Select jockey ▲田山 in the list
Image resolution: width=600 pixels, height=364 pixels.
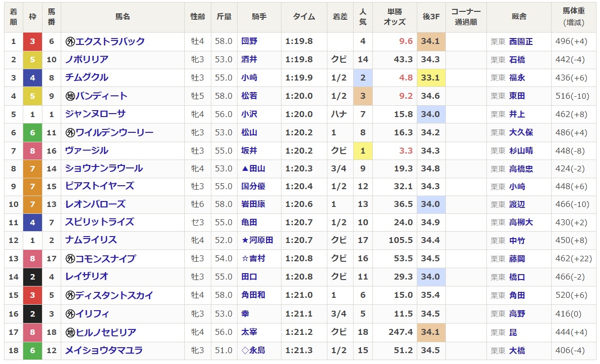pyautogui.click(x=253, y=169)
